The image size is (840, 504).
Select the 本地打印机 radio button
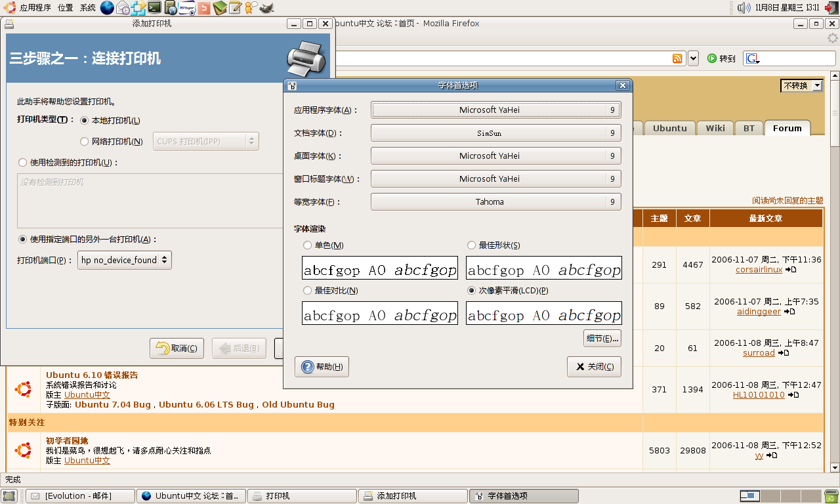point(84,121)
